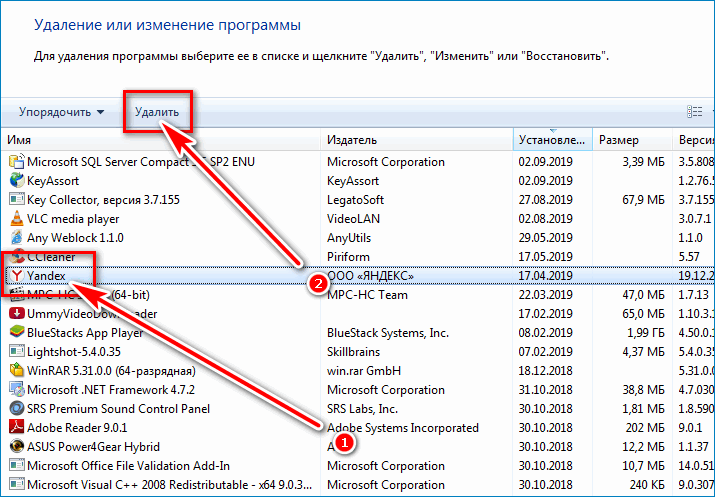Image resolution: width=715 pixels, height=497 pixels.
Task: Select the ASUS Power4Gear Hybrid icon
Action: (x=16, y=447)
